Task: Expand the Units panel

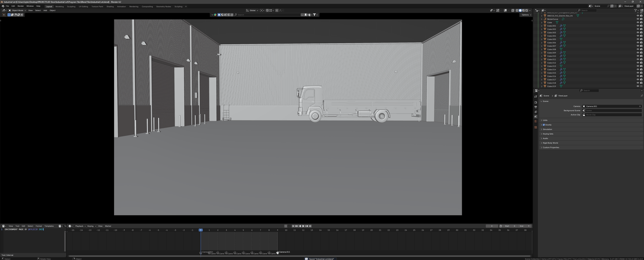Action: (545, 120)
